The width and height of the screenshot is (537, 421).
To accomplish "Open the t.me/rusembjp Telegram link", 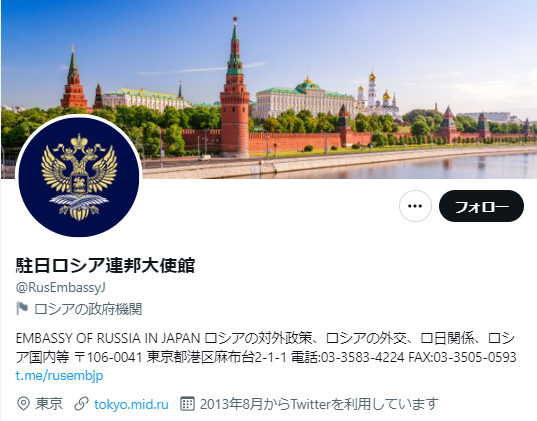I will point(59,375).
